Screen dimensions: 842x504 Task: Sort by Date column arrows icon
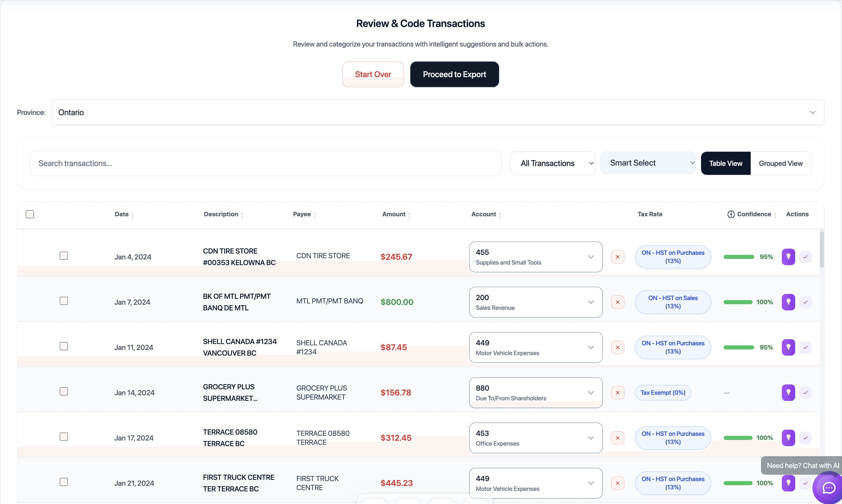132,215
